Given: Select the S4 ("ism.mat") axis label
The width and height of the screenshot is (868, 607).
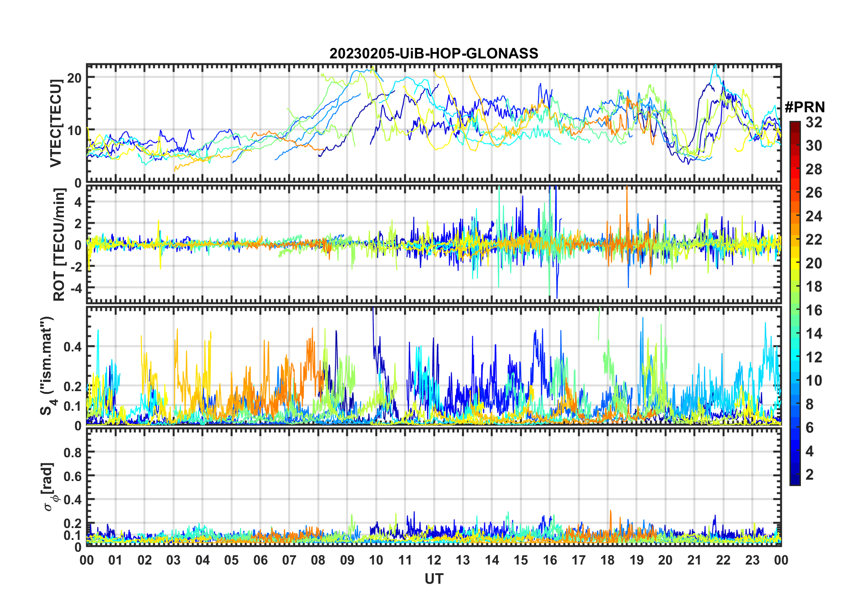Looking at the screenshot, I should coord(47,366).
